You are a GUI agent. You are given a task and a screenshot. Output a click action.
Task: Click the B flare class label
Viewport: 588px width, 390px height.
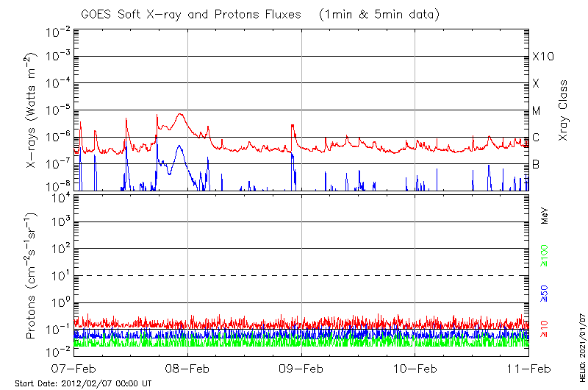pyautogui.click(x=536, y=164)
